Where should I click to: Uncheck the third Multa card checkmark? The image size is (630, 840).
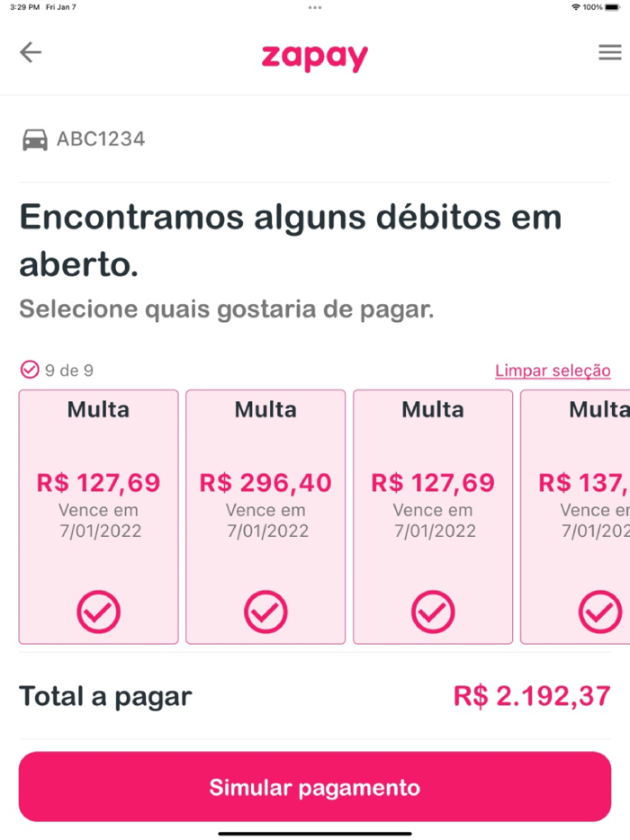(x=432, y=612)
